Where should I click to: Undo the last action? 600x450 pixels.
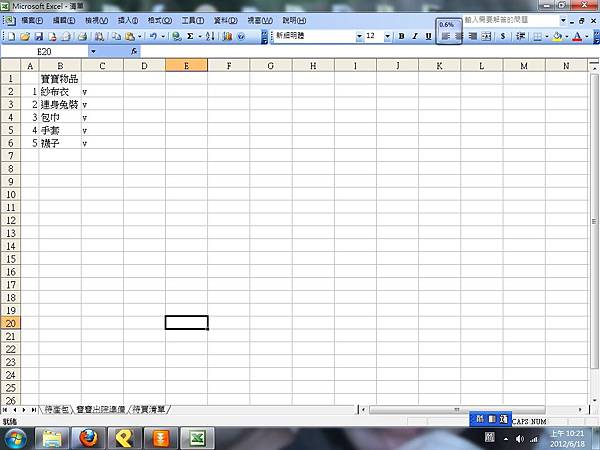153,36
